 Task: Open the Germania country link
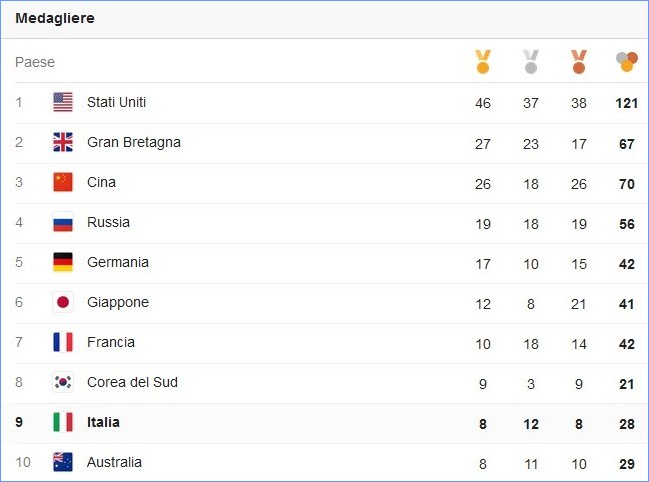[118, 262]
